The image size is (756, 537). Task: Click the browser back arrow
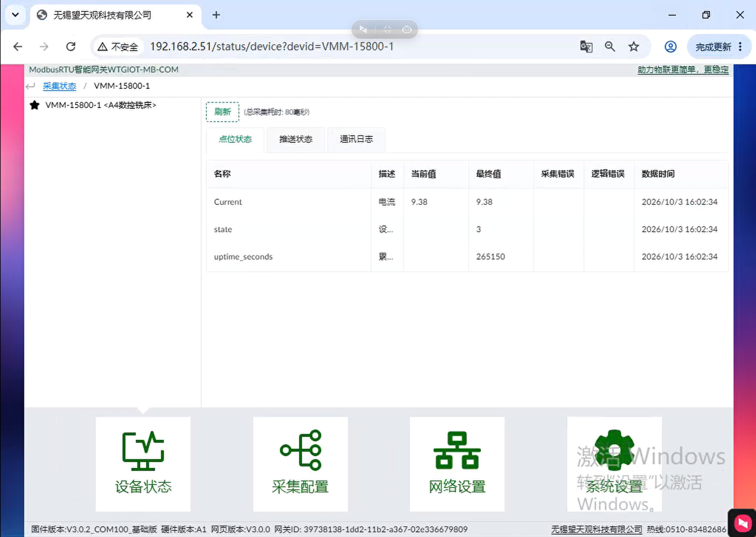(x=18, y=47)
